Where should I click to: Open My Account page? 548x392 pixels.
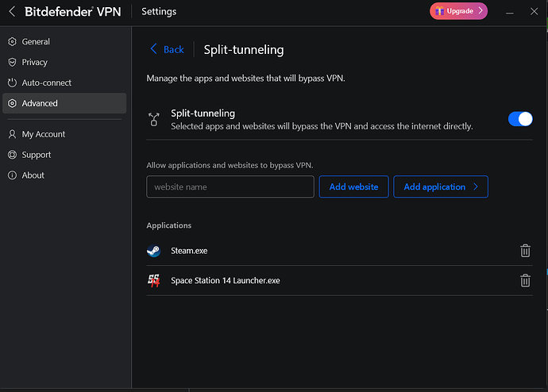[64, 134]
